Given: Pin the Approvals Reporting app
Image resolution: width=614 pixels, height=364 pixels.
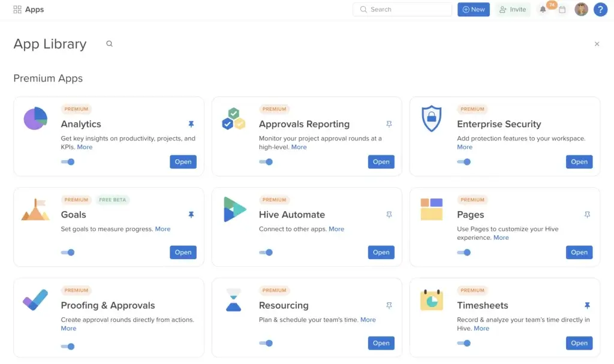Looking at the screenshot, I should [389, 124].
